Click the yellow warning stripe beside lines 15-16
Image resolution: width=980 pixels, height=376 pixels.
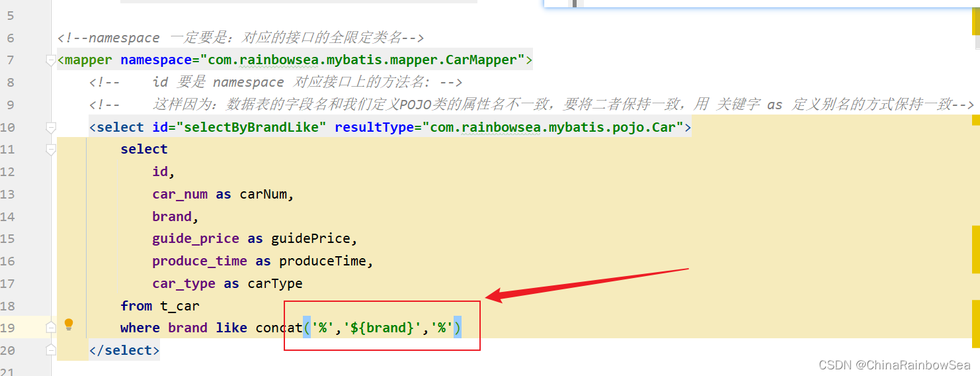coord(975,249)
